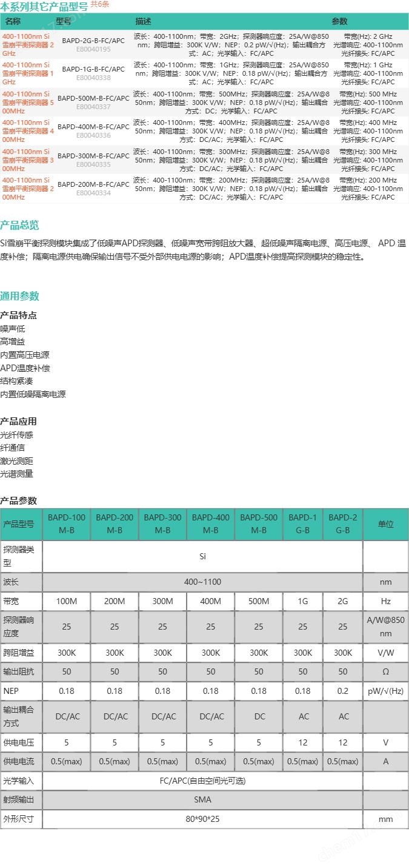Click the 通用参数 section heading
The height and width of the screenshot is (868, 409).
click(19, 296)
